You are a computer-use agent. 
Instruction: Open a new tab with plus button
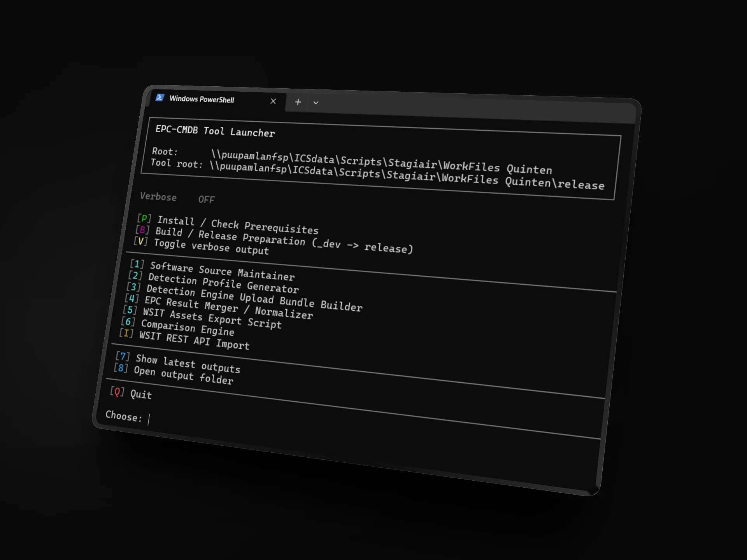click(x=298, y=102)
